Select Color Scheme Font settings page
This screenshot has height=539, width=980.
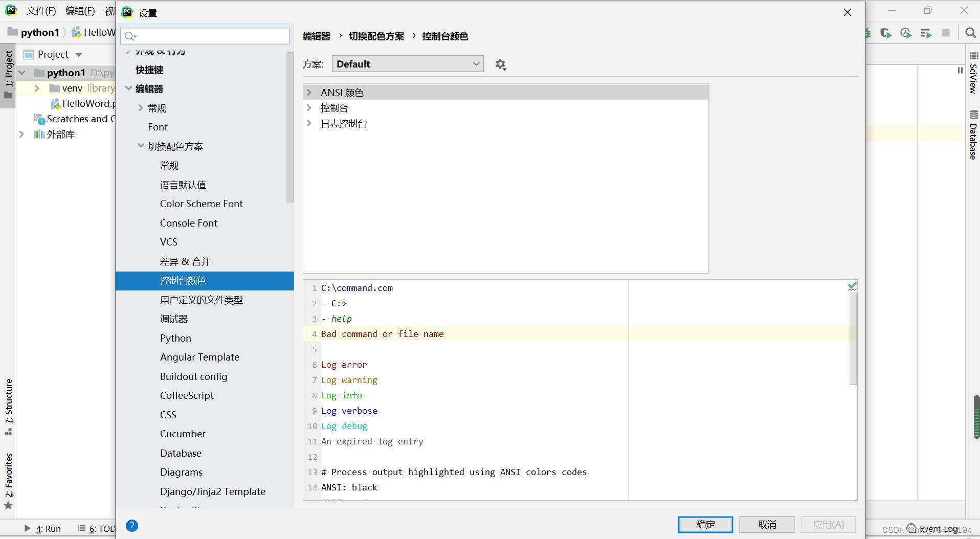tap(201, 204)
